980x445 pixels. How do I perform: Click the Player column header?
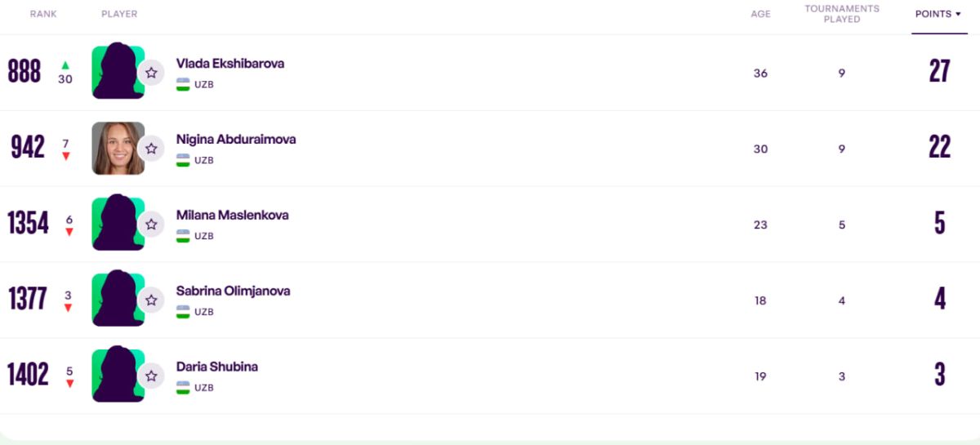(119, 14)
